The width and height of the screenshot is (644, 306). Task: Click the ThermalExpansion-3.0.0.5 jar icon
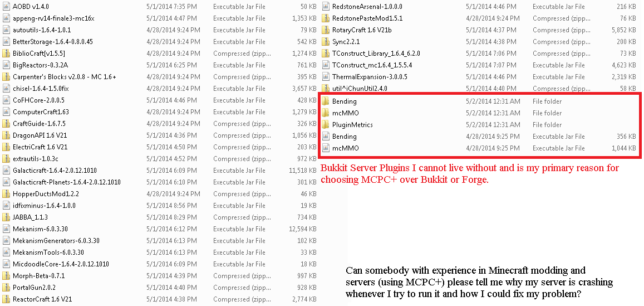pyautogui.click(x=325, y=77)
